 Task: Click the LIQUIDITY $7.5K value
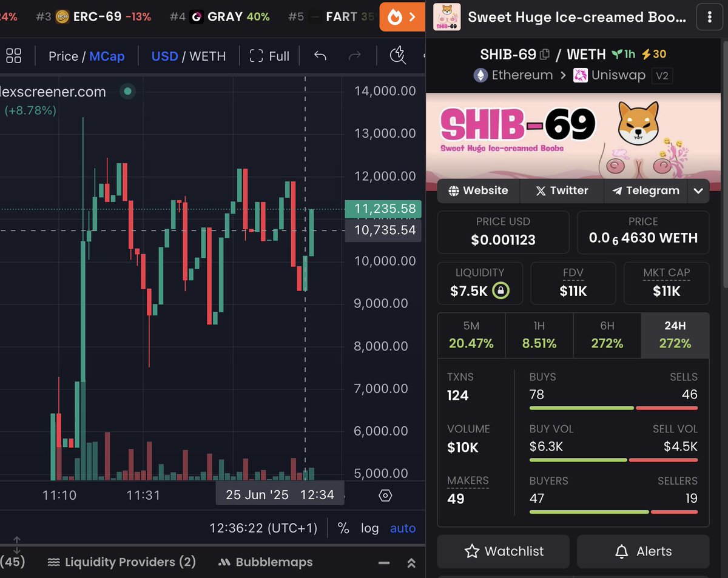point(469,292)
